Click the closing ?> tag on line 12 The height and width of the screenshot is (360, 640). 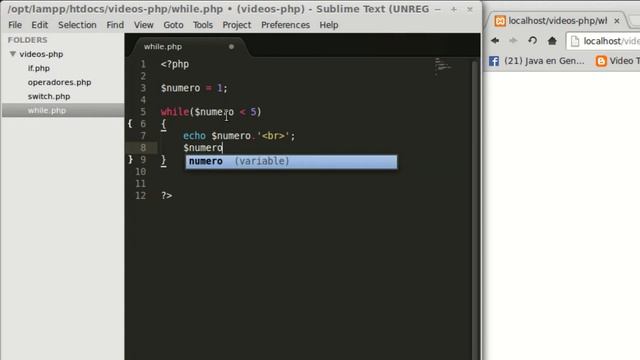pos(167,196)
